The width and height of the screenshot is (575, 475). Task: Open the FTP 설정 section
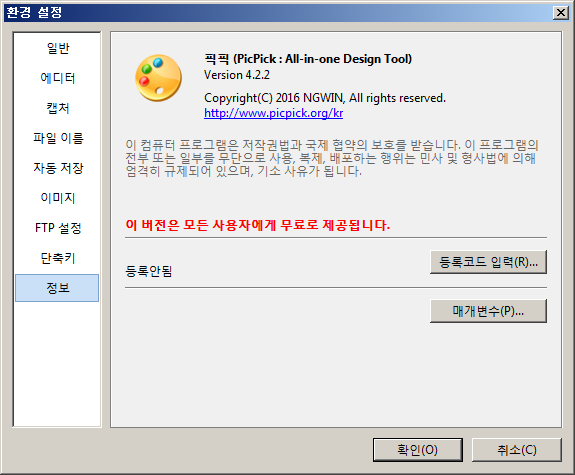[x=58, y=228]
